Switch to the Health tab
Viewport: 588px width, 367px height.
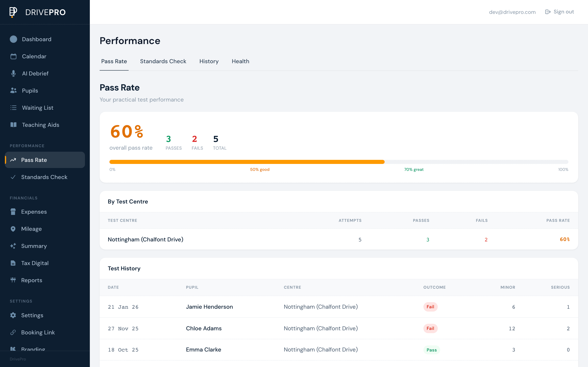[x=240, y=61]
